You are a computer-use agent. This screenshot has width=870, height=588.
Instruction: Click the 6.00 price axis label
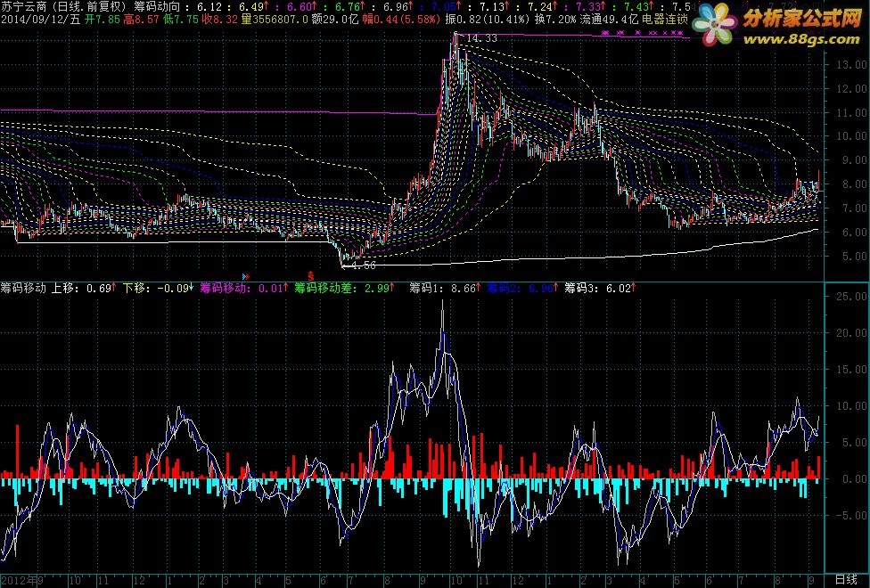[856, 232]
